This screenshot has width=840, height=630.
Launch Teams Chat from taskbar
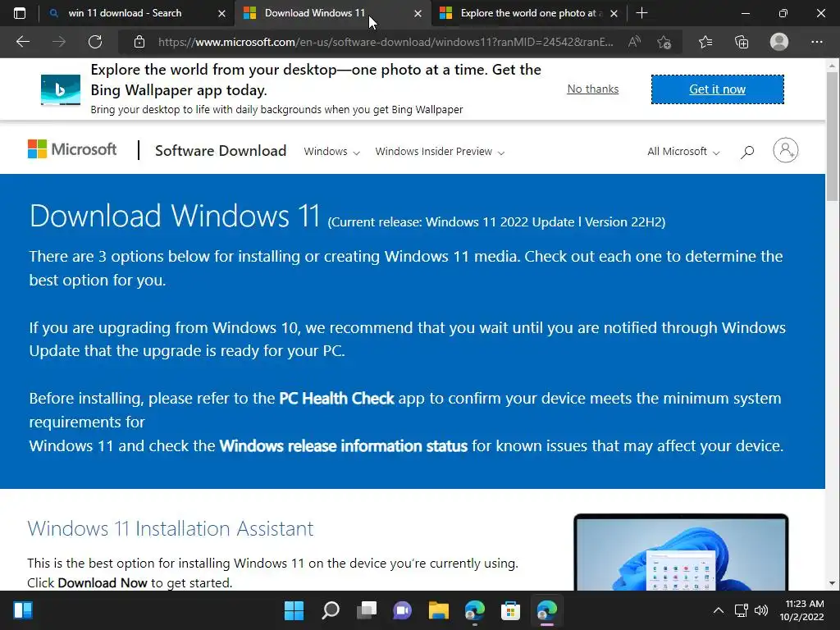pyautogui.click(x=402, y=610)
